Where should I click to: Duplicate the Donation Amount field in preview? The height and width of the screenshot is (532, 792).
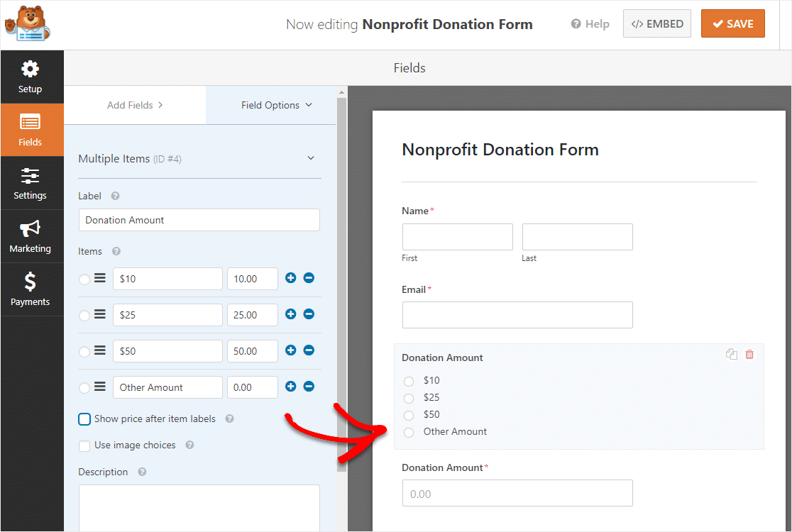click(732, 355)
